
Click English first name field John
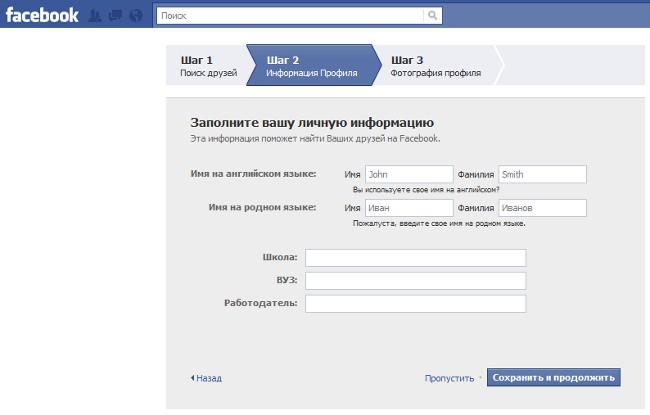pos(409,174)
